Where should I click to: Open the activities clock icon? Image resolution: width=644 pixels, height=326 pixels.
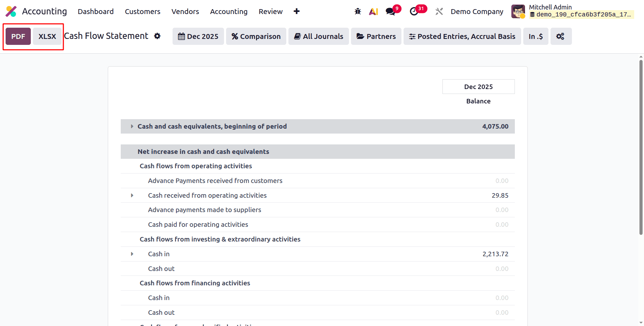click(414, 11)
